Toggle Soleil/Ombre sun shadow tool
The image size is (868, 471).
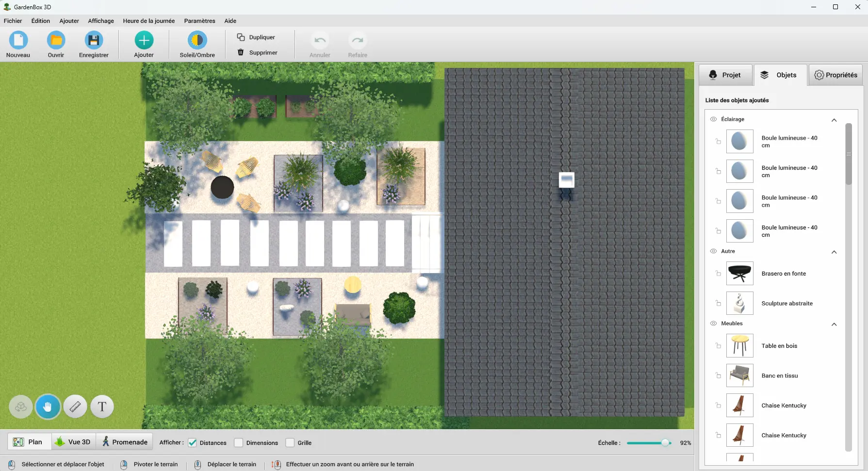click(x=197, y=40)
